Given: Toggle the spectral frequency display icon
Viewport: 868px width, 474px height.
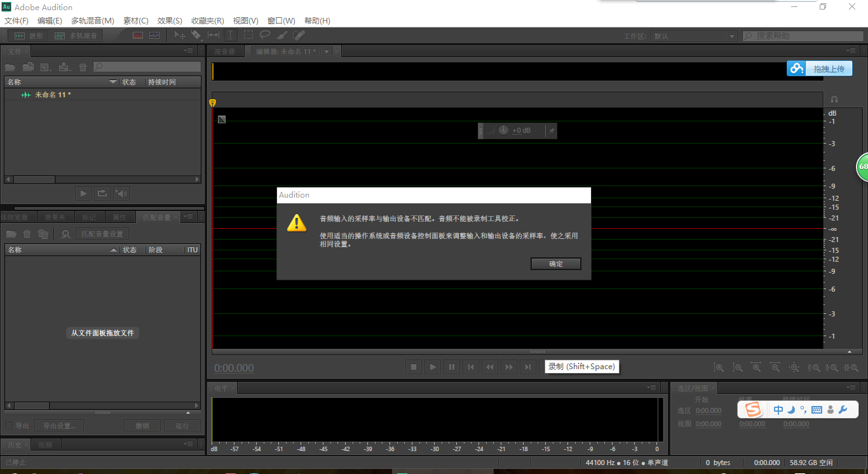Looking at the screenshot, I should tap(138, 36).
